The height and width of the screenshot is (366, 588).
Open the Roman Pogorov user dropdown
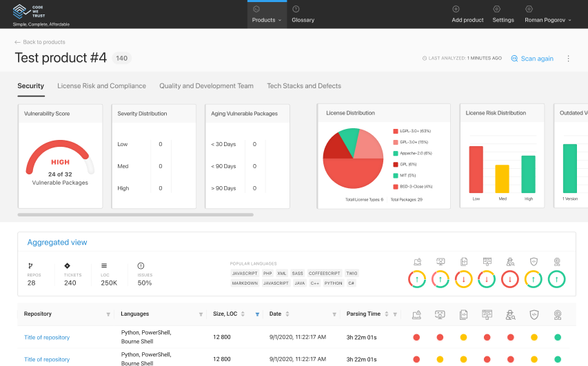[549, 20]
